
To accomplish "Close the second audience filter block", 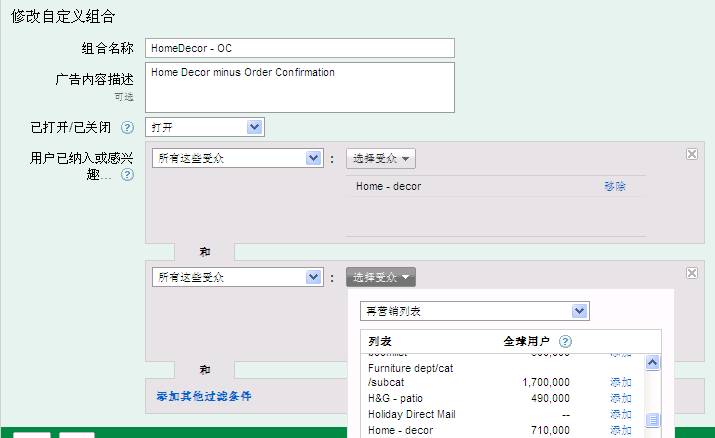I will pyautogui.click(x=692, y=273).
